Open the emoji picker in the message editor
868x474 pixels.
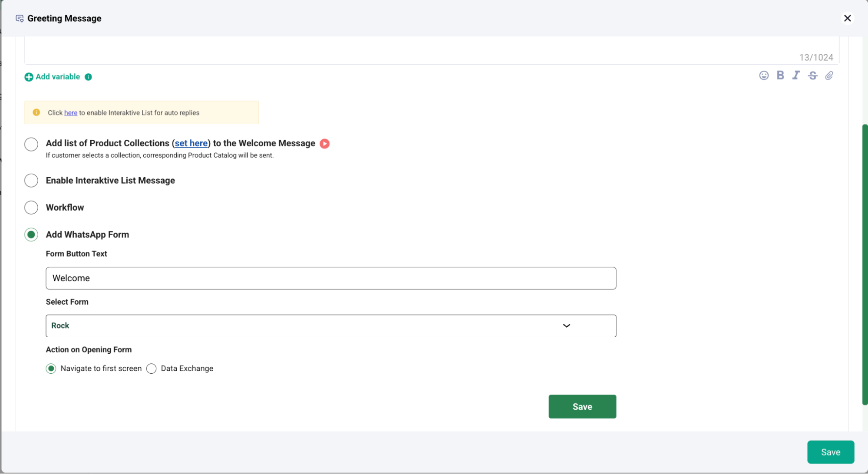[763, 75]
